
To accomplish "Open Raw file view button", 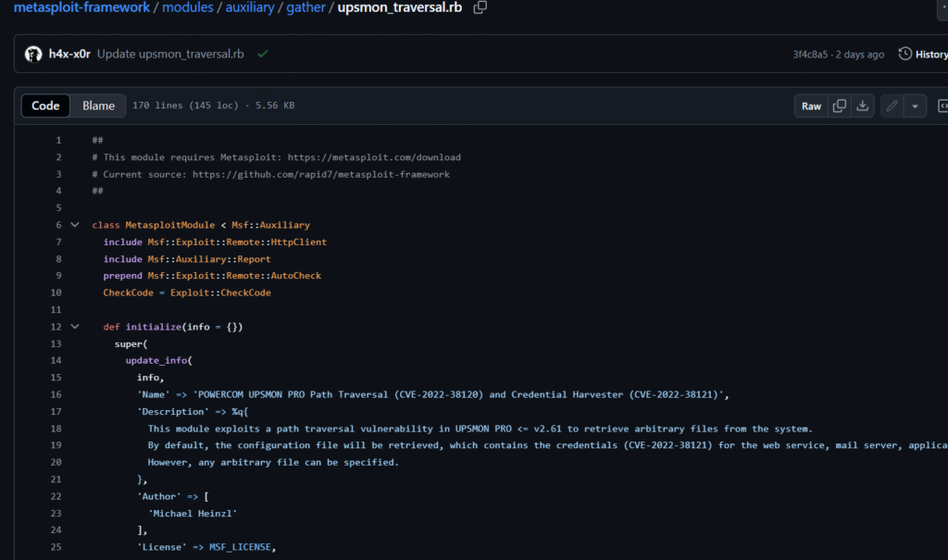I will (811, 106).
